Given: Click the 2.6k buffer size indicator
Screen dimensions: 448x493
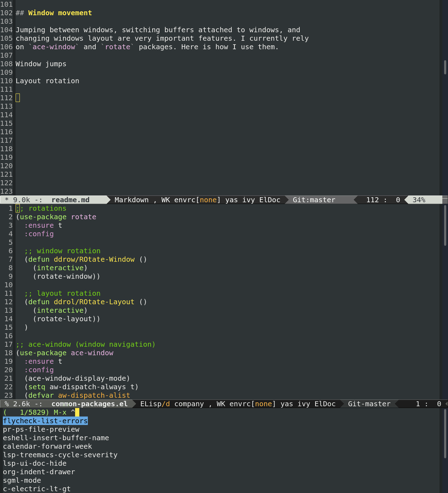Looking at the screenshot, I should pyautogui.click(x=22, y=404).
